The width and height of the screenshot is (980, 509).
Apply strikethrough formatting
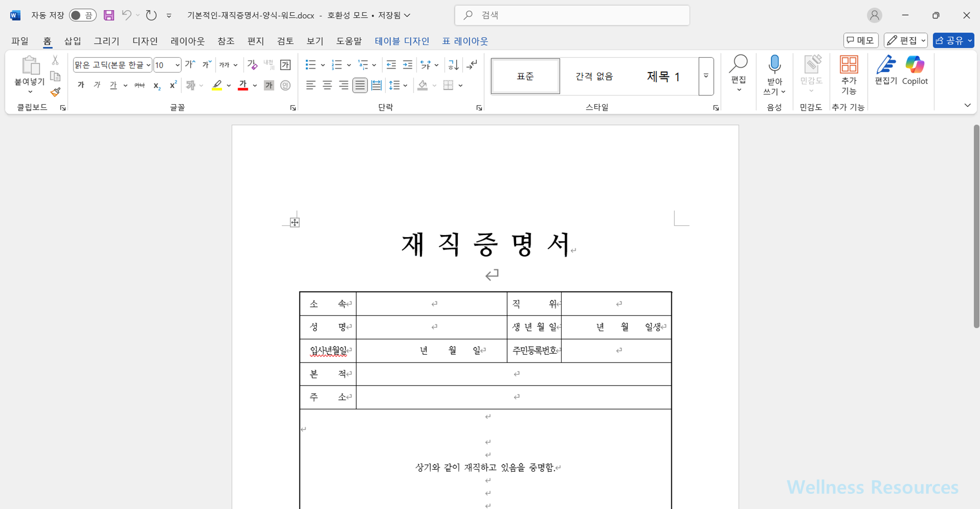tap(140, 85)
